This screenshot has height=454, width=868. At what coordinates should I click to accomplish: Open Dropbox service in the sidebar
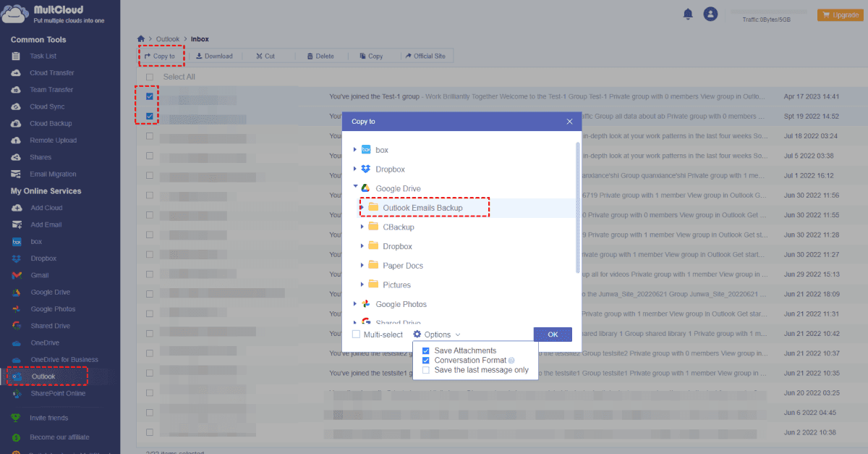(43, 258)
